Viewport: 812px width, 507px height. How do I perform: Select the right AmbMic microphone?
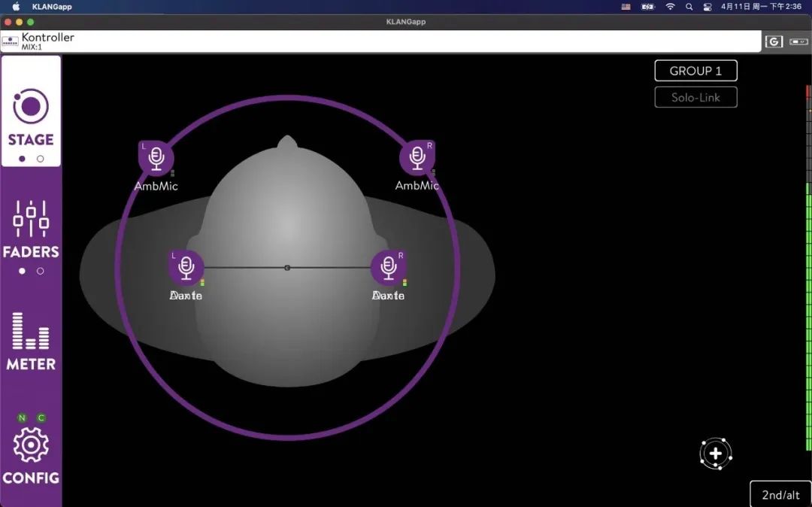coord(417,157)
